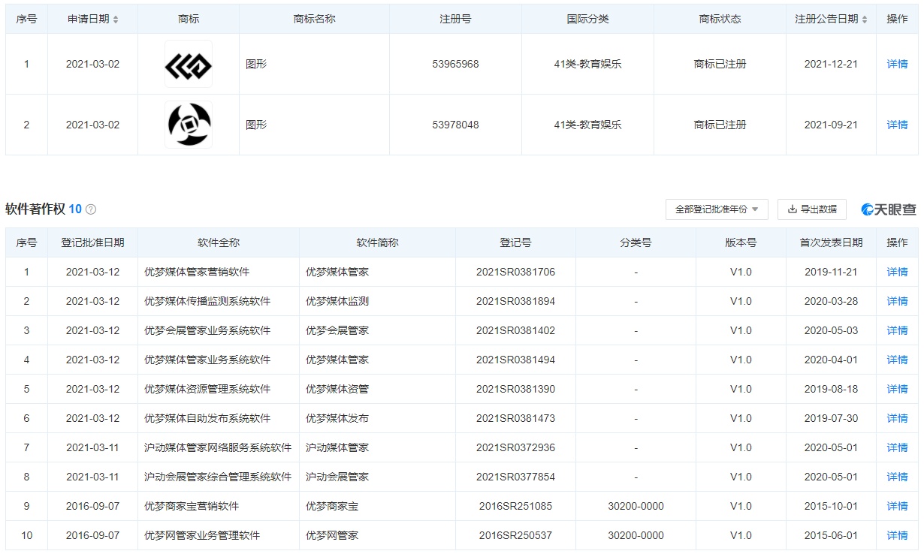The width and height of the screenshot is (924, 560).
Task: Click short name 沪动会展管家
Action: pos(337,477)
